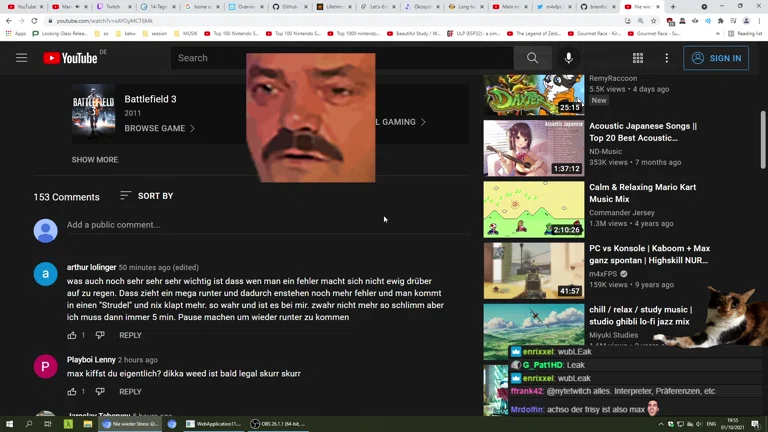Click the Sign In button
768x432 pixels.
click(716, 58)
